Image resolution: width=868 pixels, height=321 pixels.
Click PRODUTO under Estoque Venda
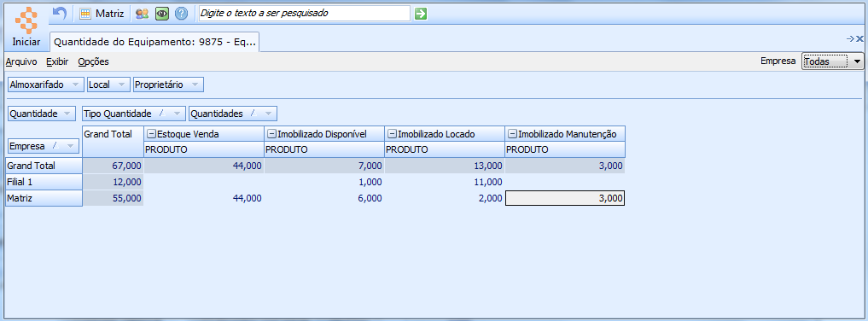pos(204,149)
